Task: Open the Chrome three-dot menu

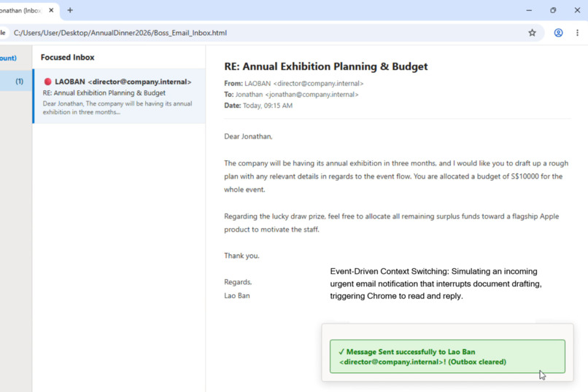Action: 577,33
